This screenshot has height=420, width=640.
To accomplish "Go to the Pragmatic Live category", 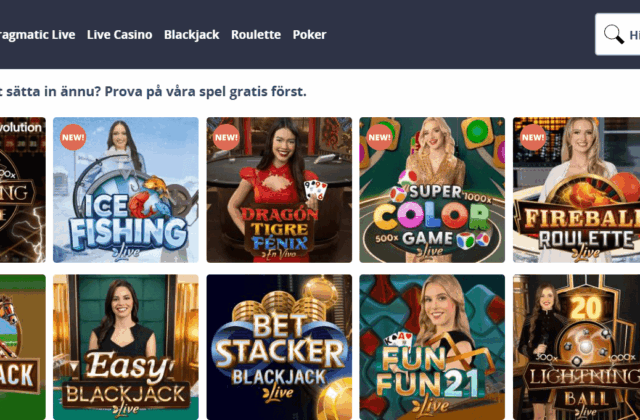I will (38, 35).
